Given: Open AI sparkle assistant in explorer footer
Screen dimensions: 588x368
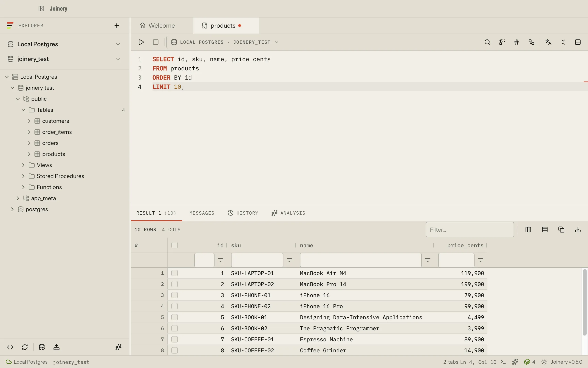Looking at the screenshot, I should click(x=118, y=347).
